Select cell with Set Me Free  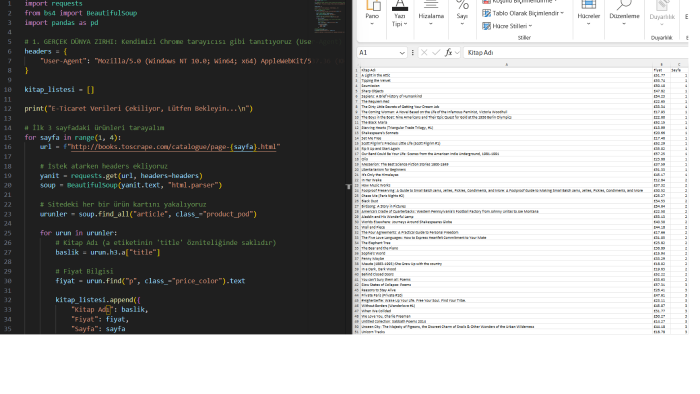coord(506,138)
